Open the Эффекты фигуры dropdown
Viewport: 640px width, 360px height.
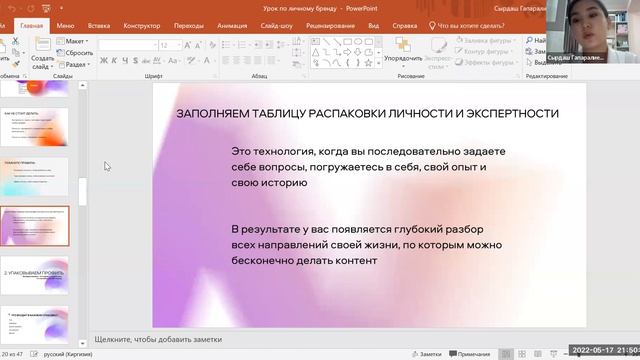click(485, 62)
